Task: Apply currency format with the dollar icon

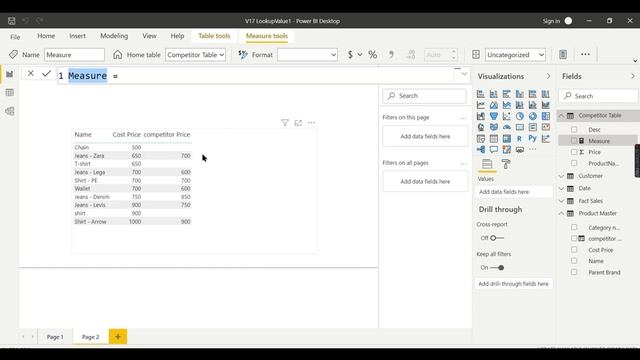Action: pyautogui.click(x=350, y=55)
